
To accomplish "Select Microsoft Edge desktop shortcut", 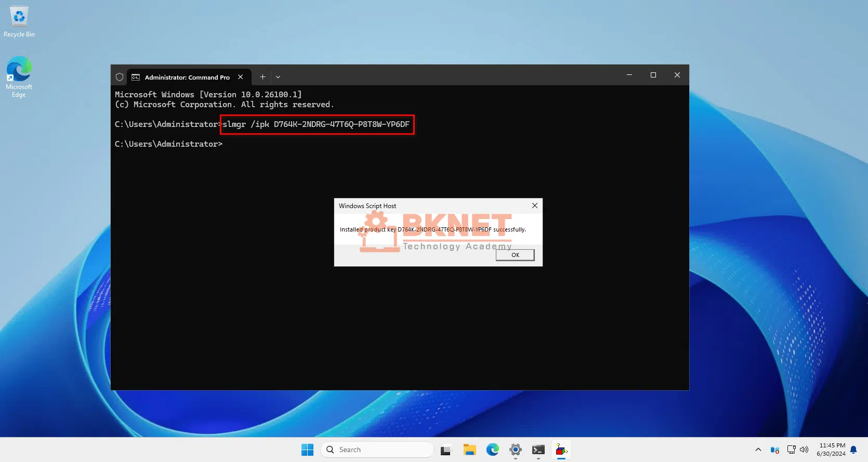I will pyautogui.click(x=19, y=77).
